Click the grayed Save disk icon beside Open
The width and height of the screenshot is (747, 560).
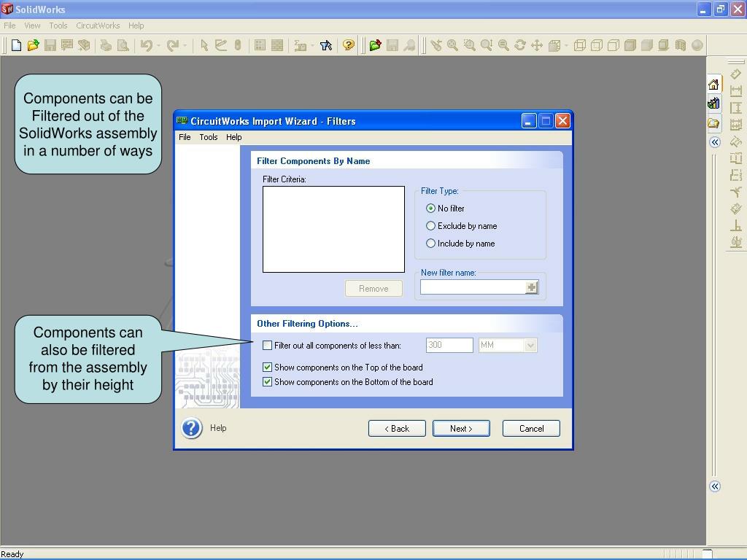50,45
